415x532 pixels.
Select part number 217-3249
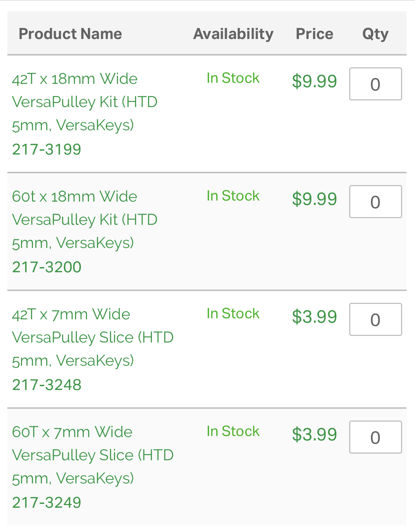click(47, 503)
